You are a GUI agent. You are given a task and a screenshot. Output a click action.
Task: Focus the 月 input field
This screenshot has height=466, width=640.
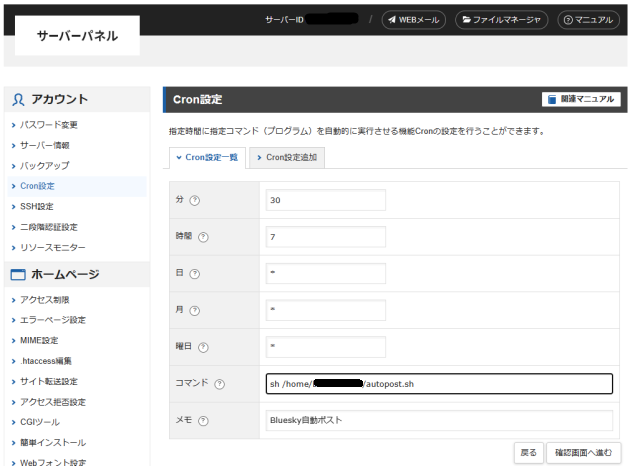tap(326, 310)
